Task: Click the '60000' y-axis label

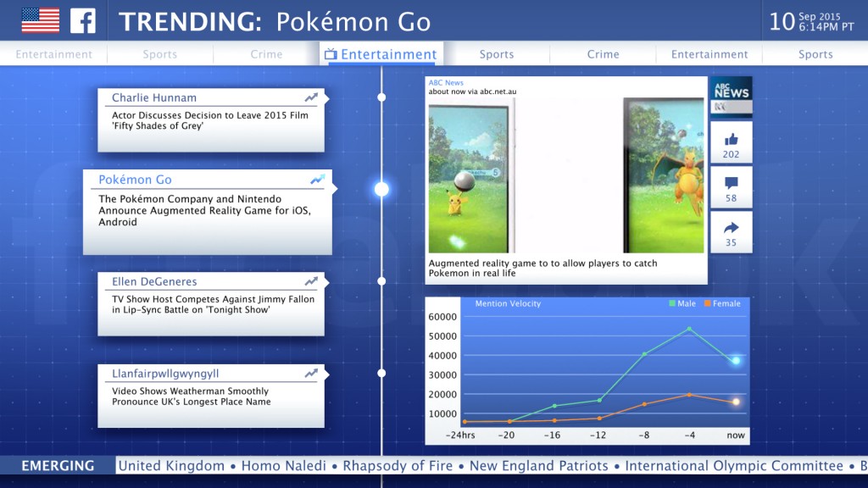Action: (442, 317)
